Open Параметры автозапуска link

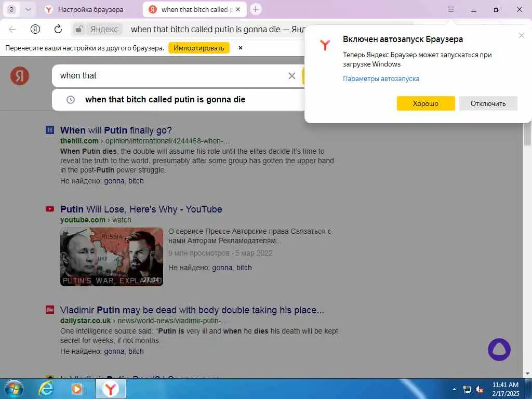point(381,79)
